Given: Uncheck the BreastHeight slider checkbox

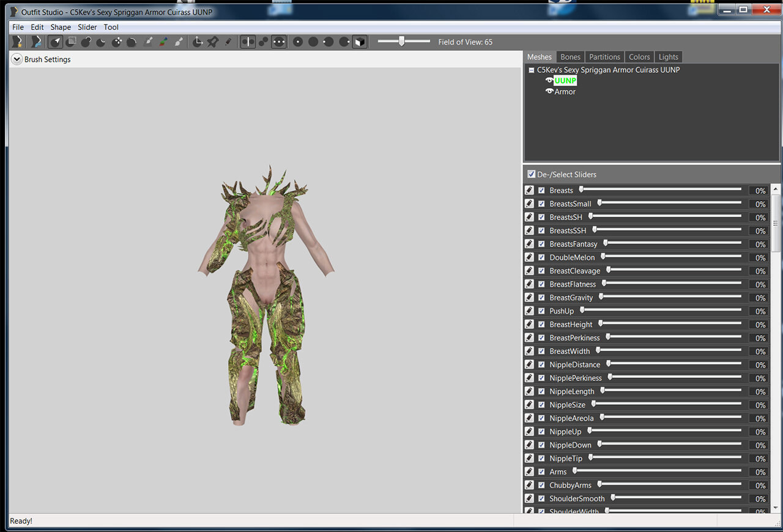Looking at the screenshot, I should (x=541, y=324).
